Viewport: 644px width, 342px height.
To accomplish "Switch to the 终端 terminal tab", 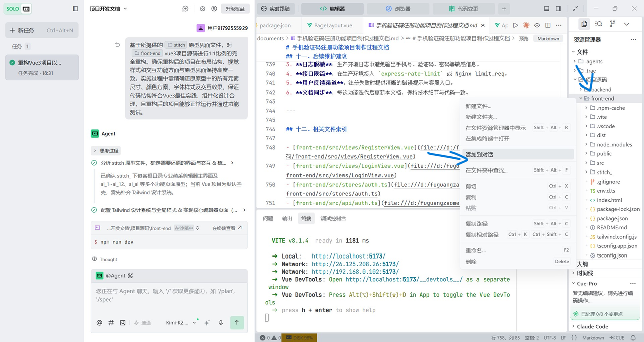I will (306, 218).
